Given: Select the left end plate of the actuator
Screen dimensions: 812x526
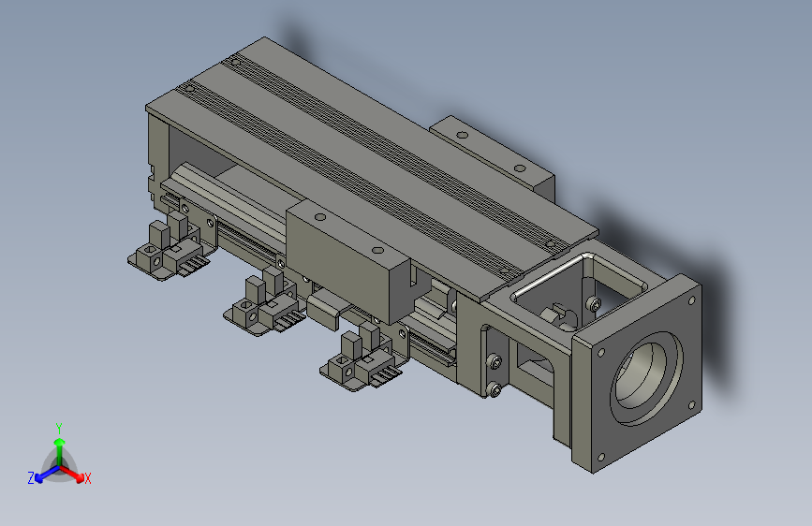Looking at the screenshot, I should tap(157, 160).
